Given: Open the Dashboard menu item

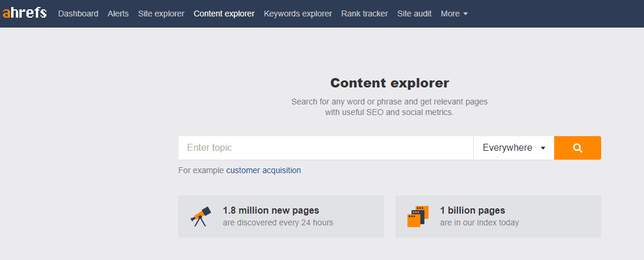Looking at the screenshot, I should coord(78,13).
